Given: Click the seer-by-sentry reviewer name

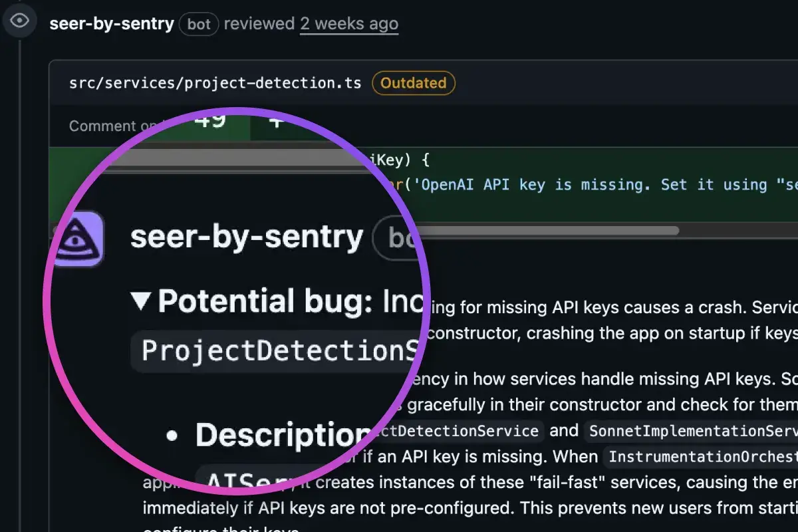Looking at the screenshot, I should click(110, 23).
